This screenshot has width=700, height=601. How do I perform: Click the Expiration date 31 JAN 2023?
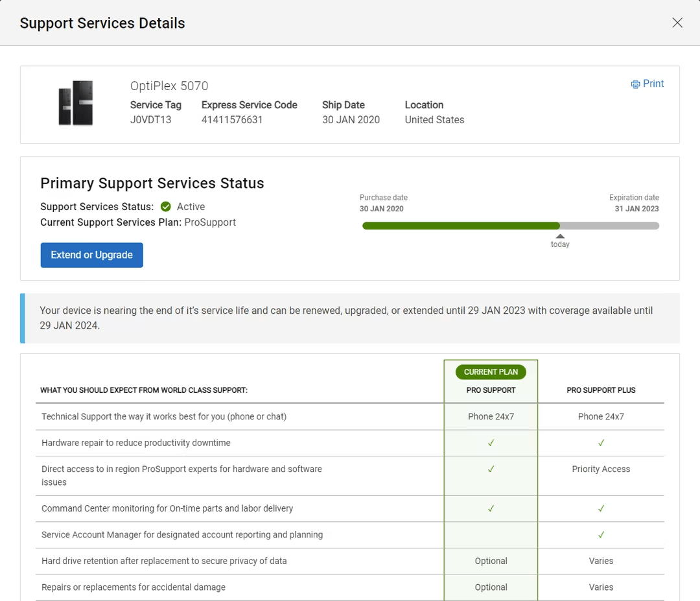click(636, 209)
